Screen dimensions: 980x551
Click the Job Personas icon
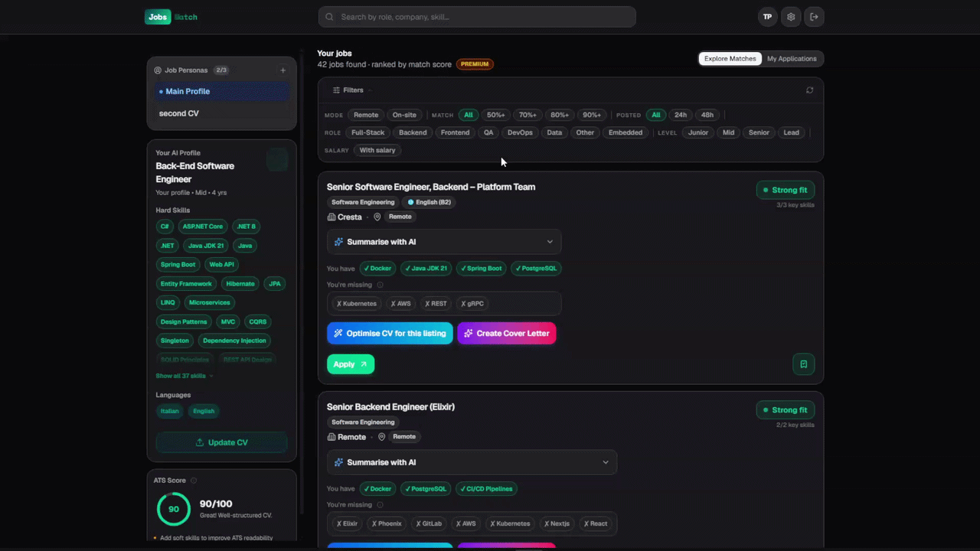pyautogui.click(x=158, y=70)
